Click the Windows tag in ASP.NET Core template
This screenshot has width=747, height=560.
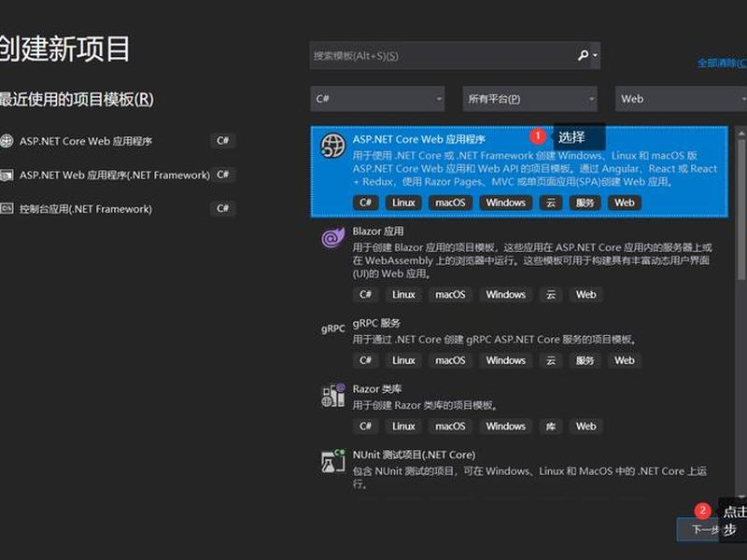point(505,203)
